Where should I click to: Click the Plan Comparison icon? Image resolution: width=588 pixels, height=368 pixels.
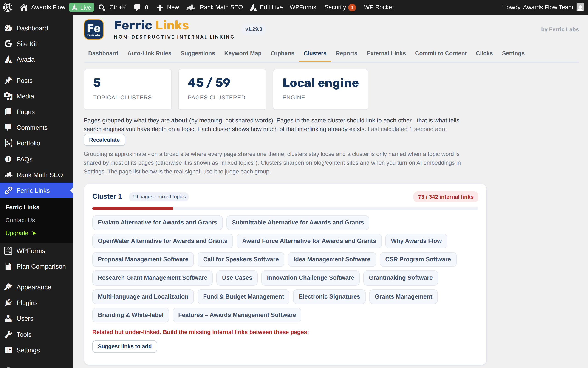coord(8,267)
